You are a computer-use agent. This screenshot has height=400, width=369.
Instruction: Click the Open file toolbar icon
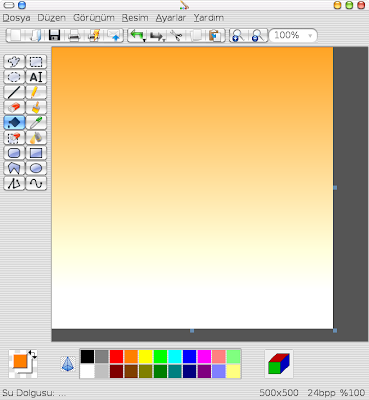[35, 35]
